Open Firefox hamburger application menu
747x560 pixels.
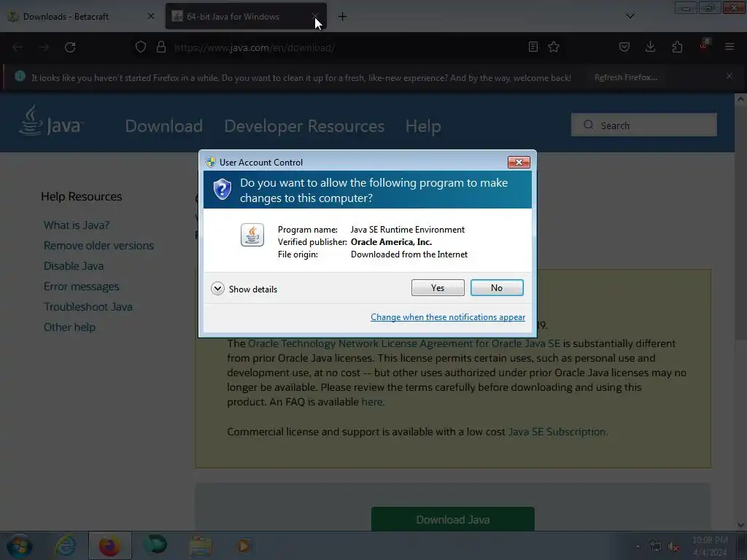(729, 47)
